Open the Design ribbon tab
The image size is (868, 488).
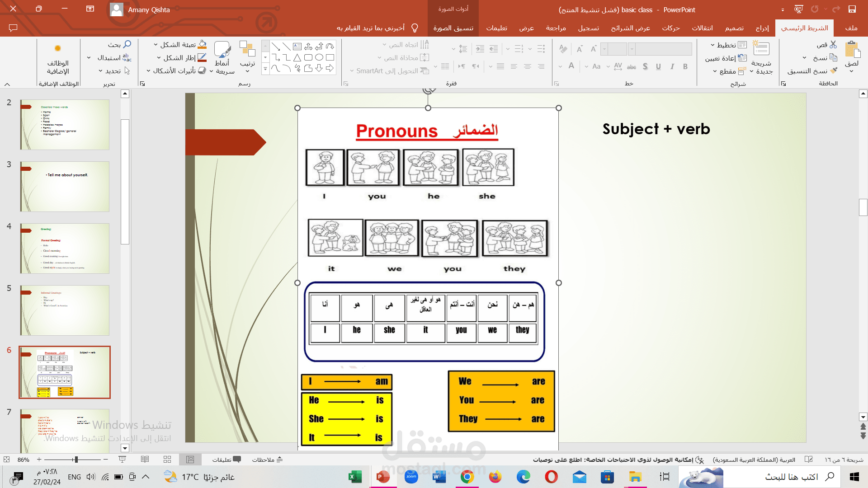tap(734, 28)
